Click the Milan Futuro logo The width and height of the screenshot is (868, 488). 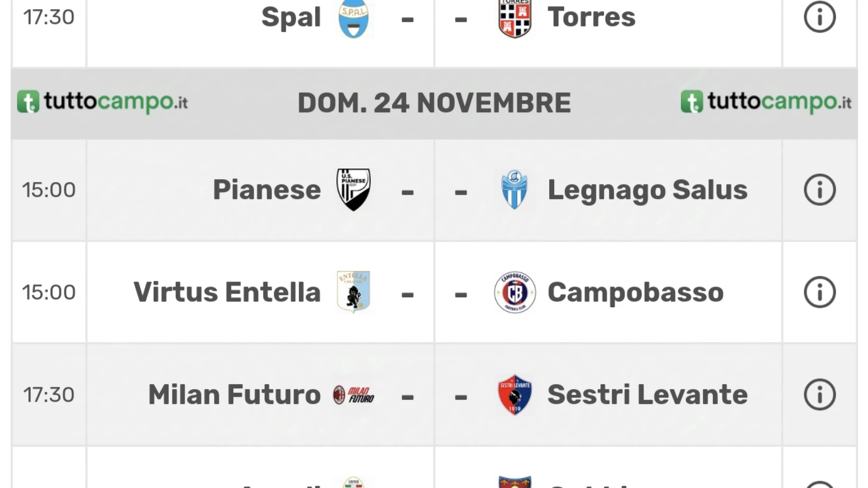[354, 395]
